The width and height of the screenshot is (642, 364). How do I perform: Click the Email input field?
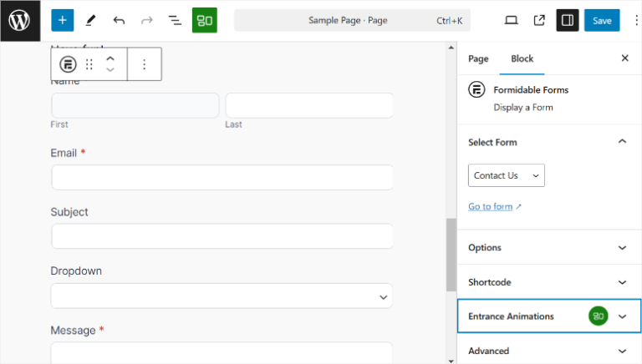pos(222,177)
